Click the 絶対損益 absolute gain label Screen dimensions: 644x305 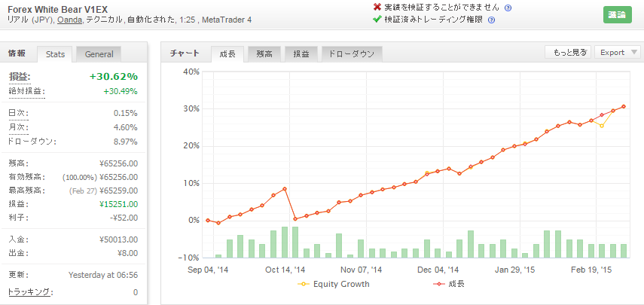[26, 92]
